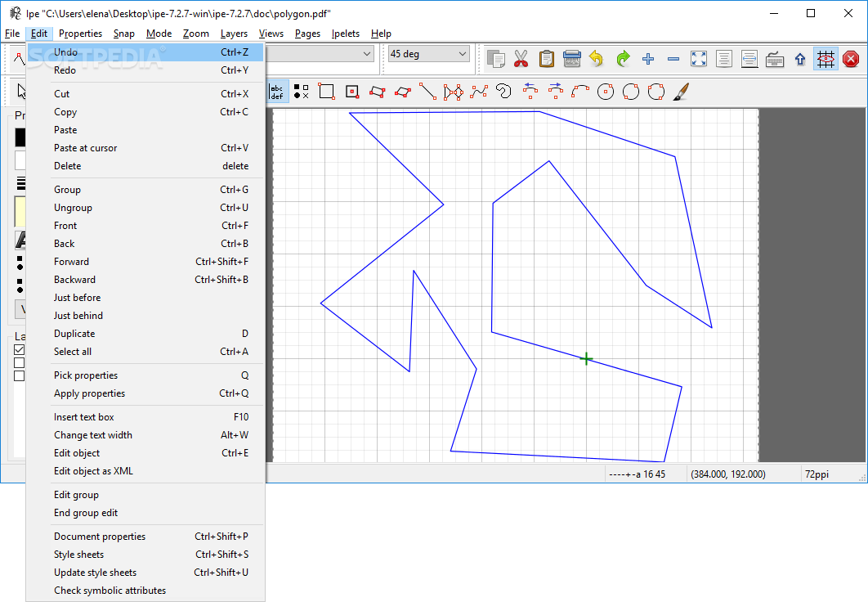The width and height of the screenshot is (868, 602).
Task: Select the marks tool
Action: click(301, 92)
